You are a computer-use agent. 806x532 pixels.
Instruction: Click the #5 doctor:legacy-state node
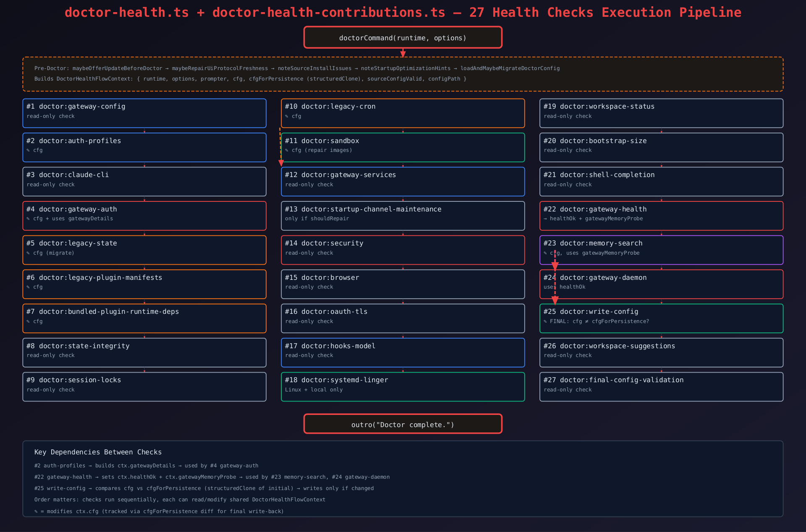pyautogui.click(x=144, y=250)
